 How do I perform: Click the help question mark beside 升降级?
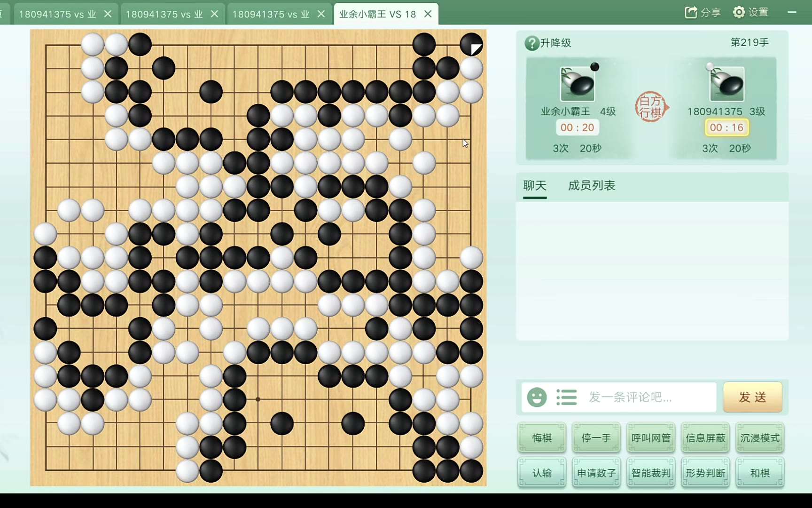(x=531, y=43)
